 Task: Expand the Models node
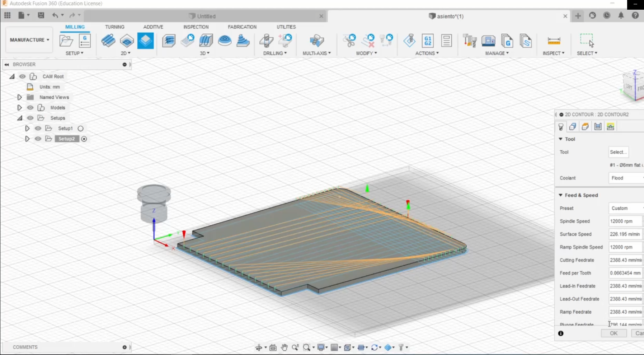pyautogui.click(x=19, y=108)
